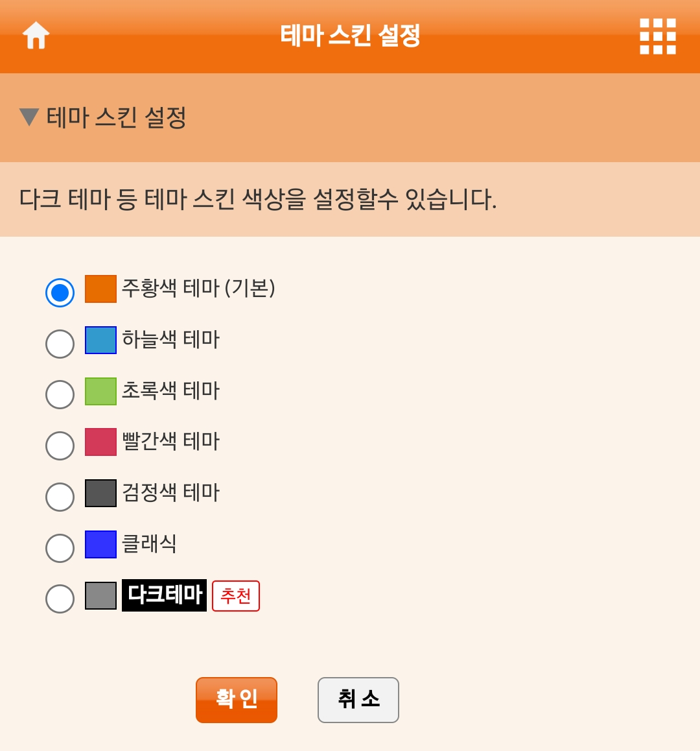Click the bright blue 클래식 swatch
This screenshot has width=700, height=751.
tap(100, 544)
